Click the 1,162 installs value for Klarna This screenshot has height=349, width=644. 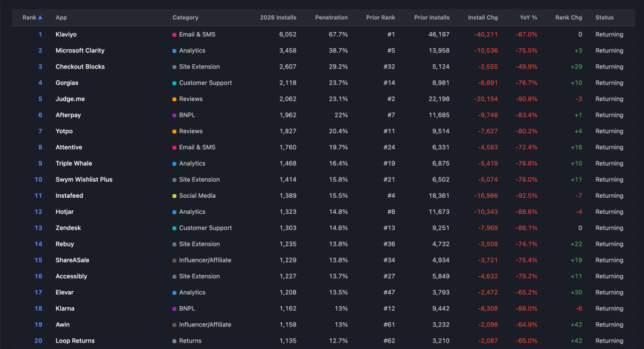(288, 309)
